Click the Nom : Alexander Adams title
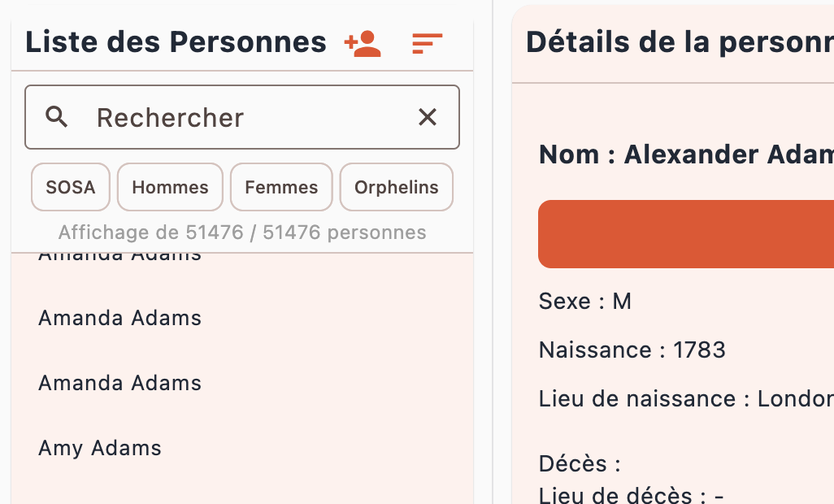This screenshot has width=834, height=504. (x=686, y=154)
